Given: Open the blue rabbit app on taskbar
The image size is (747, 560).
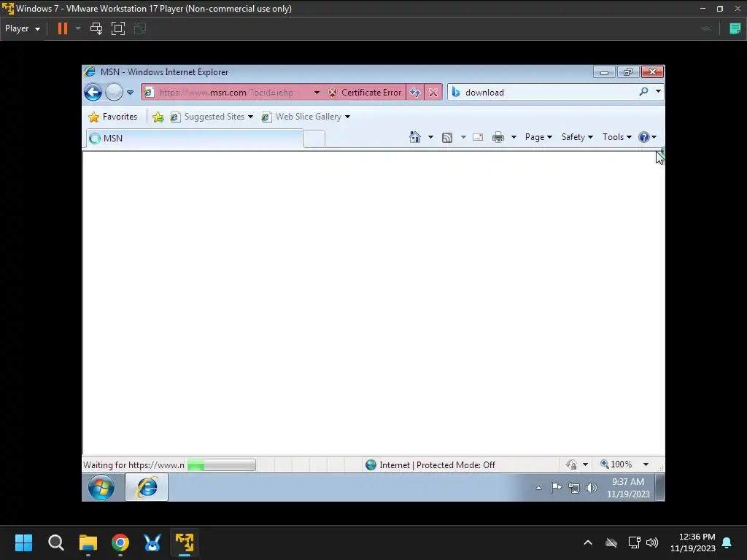Looking at the screenshot, I should tap(152, 542).
